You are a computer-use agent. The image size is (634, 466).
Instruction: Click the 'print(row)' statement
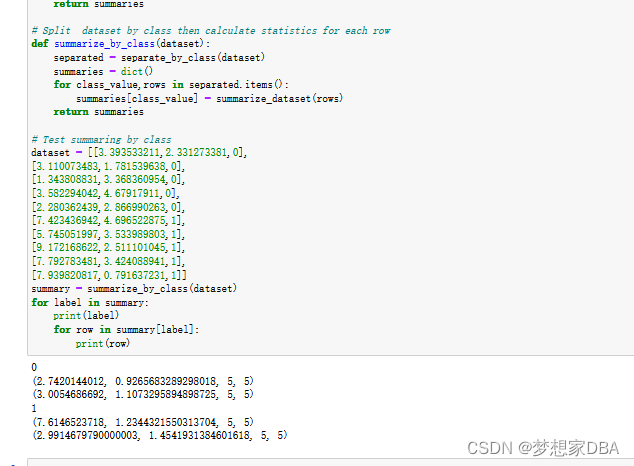[103, 344]
